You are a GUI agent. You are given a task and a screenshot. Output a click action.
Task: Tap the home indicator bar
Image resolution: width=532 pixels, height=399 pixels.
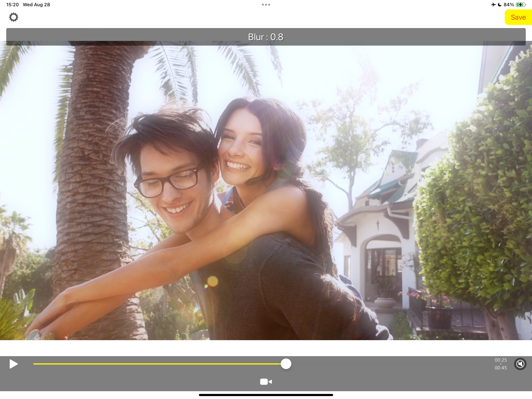(266, 395)
